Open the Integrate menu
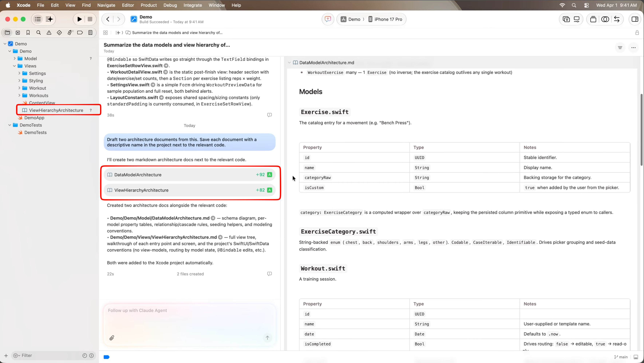Screen dimensions: 644x363 pos(193,5)
